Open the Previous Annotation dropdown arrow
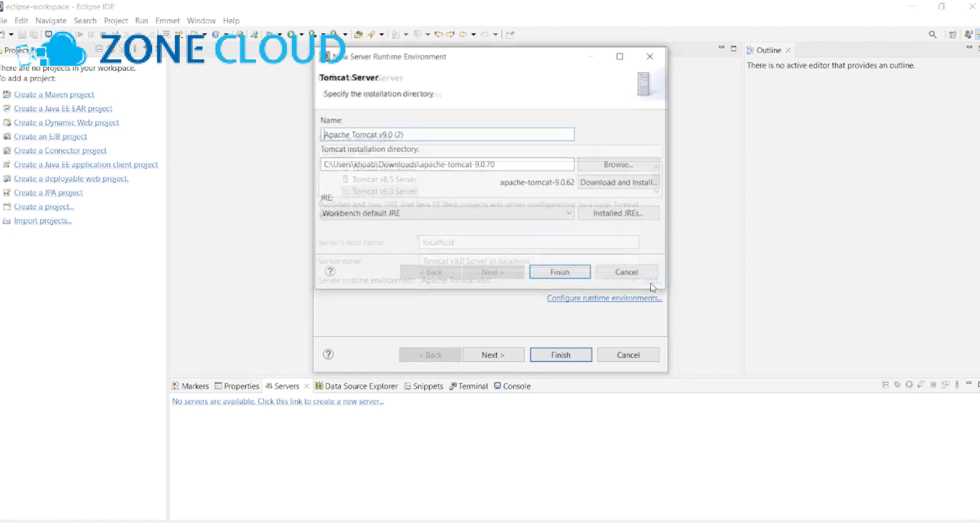This screenshot has height=523, width=980. point(428,34)
